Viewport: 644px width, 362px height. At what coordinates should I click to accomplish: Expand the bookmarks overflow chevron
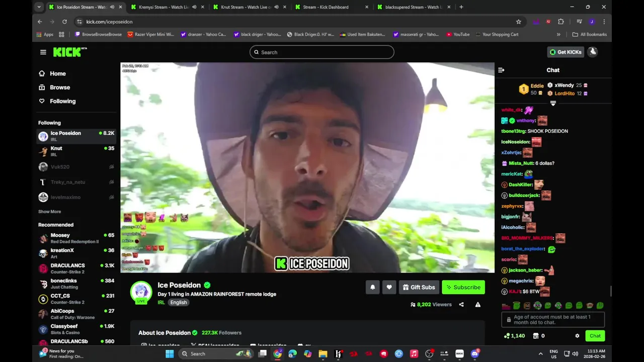tap(558, 34)
